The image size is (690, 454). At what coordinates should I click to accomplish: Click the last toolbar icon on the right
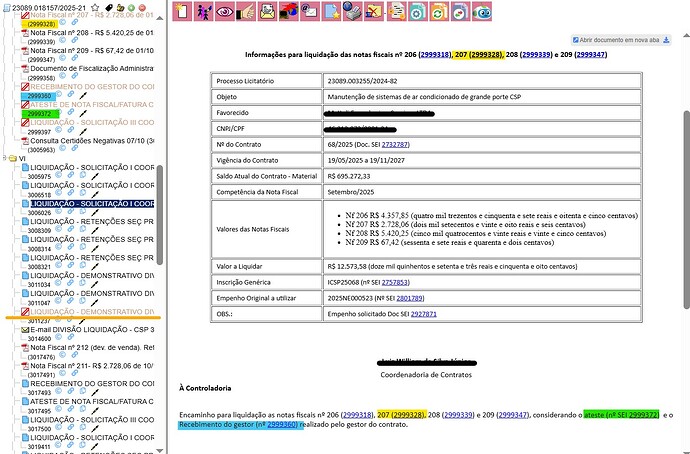point(482,12)
